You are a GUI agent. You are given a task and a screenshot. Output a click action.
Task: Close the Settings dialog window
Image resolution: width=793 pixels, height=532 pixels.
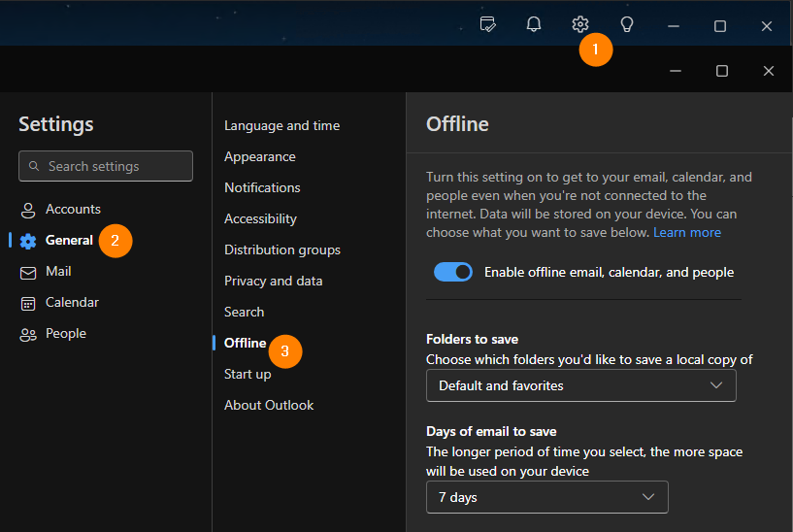pos(768,71)
